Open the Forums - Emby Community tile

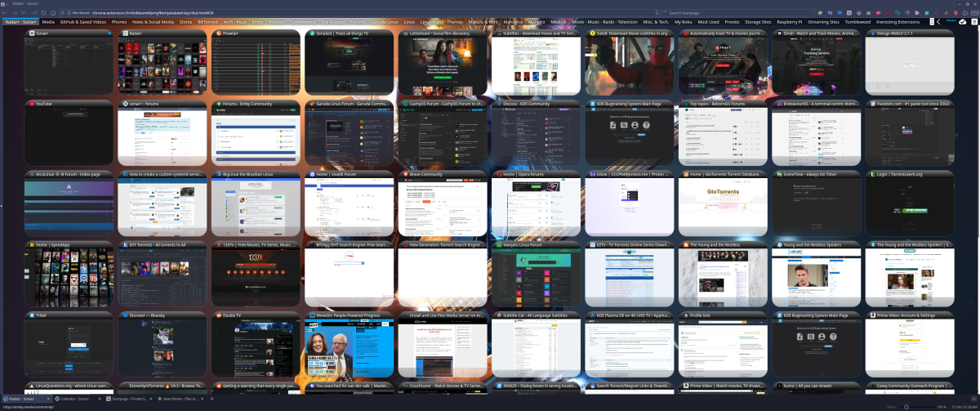tap(256, 132)
